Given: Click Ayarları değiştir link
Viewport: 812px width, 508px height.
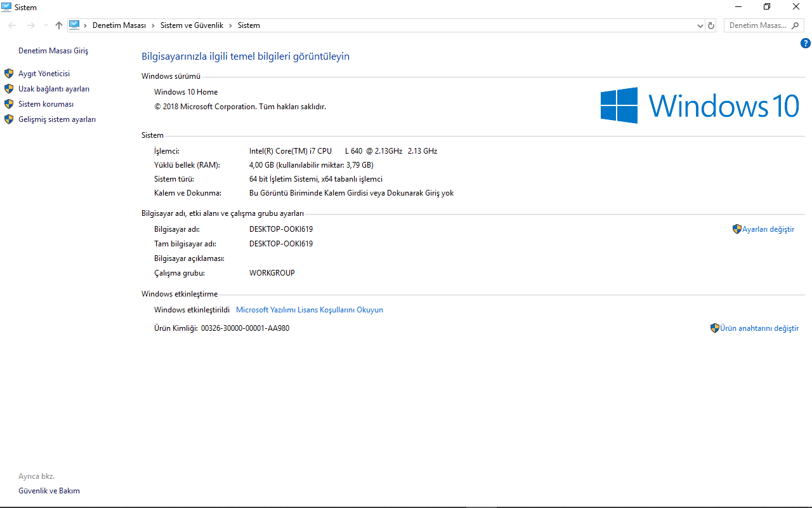Looking at the screenshot, I should point(768,229).
